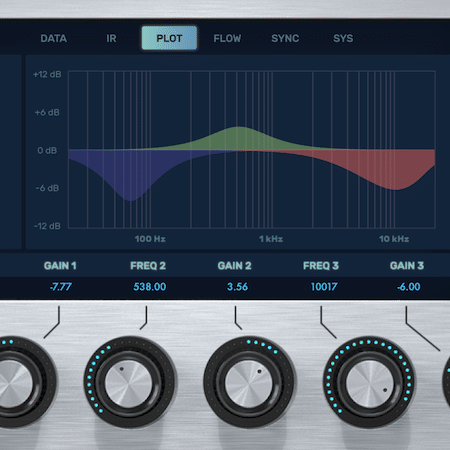Click the GAIN 2 label

[x=234, y=266]
